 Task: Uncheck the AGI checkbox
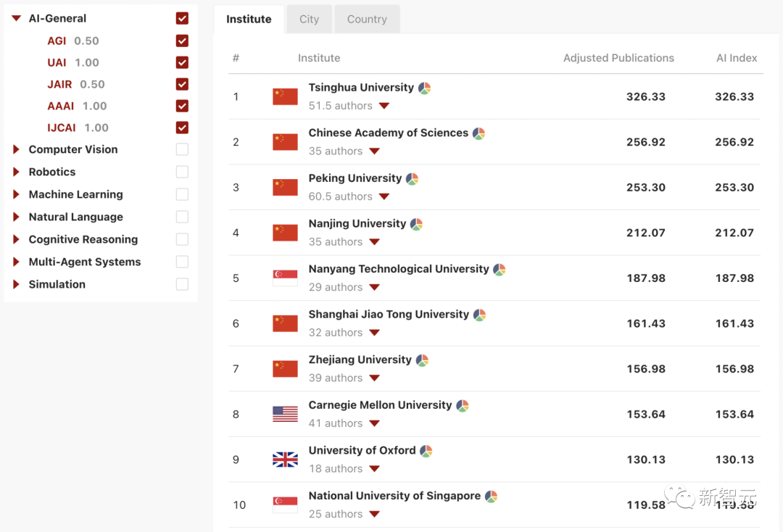(x=181, y=41)
